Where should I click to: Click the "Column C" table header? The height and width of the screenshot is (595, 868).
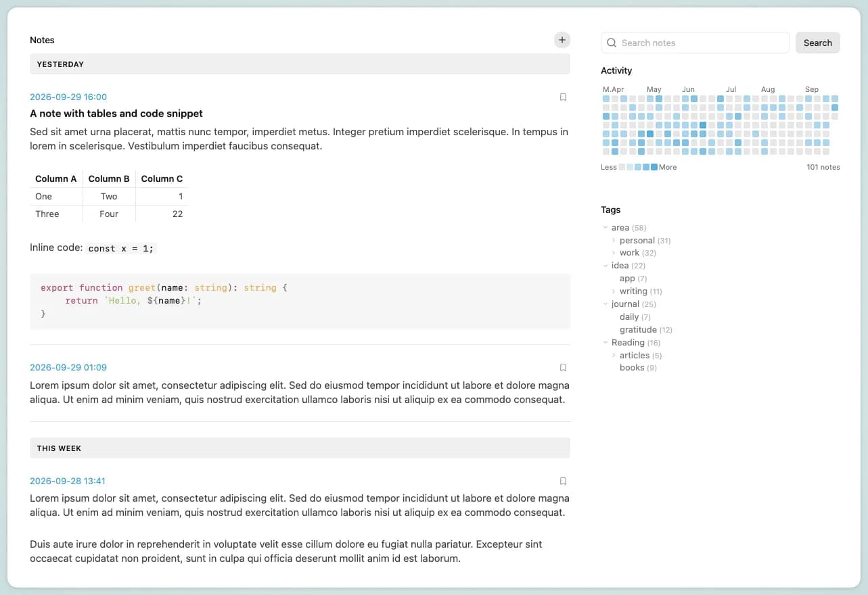pyautogui.click(x=161, y=178)
